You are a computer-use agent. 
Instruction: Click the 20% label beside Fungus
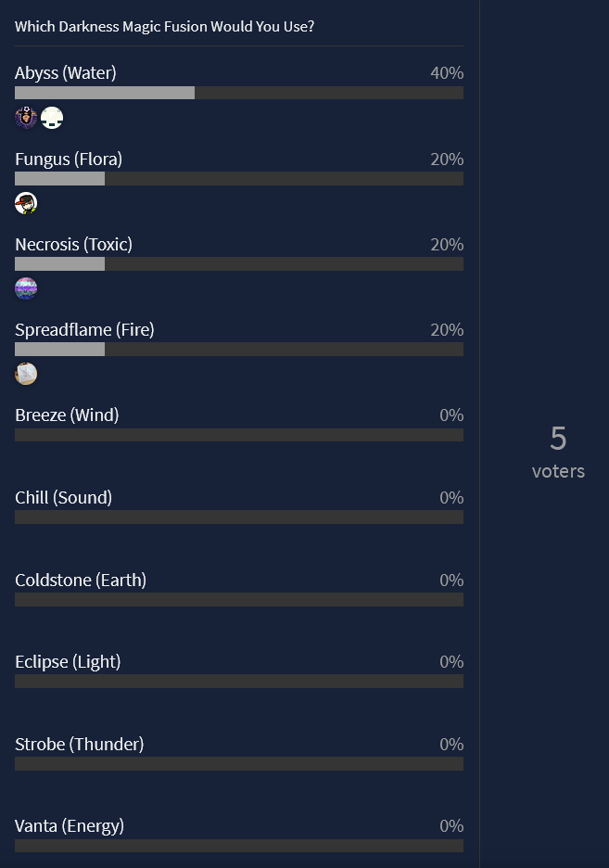(447, 160)
